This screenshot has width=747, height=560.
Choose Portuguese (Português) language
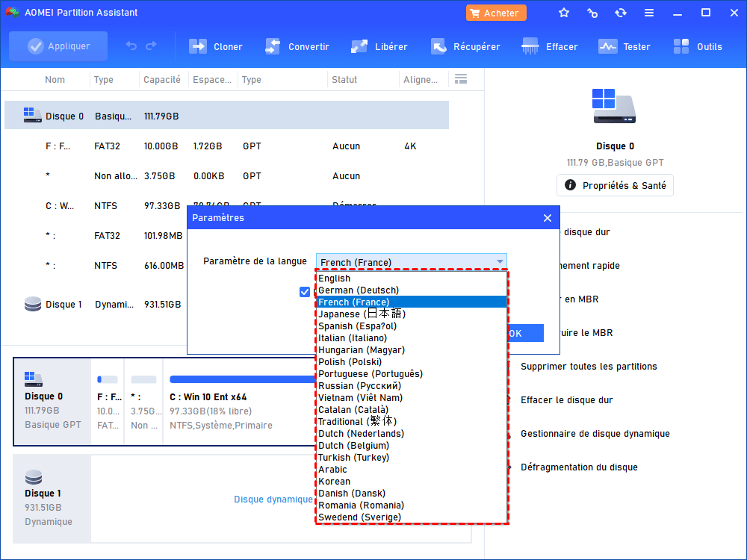pyautogui.click(x=411, y=374)
